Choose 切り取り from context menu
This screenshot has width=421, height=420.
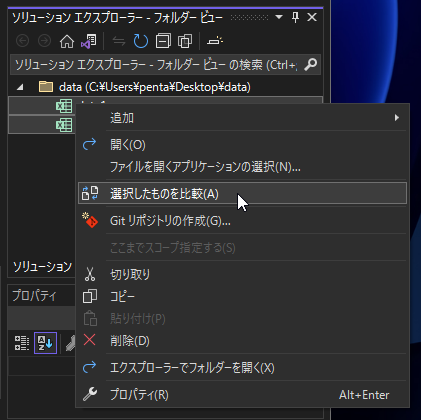click(x=242, y=274)
